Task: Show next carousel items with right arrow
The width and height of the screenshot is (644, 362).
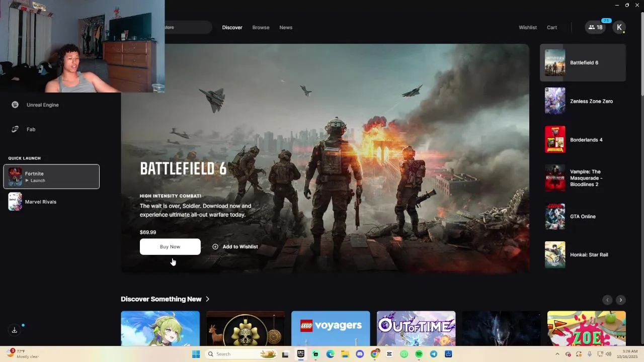Action: tap(621, 300)
